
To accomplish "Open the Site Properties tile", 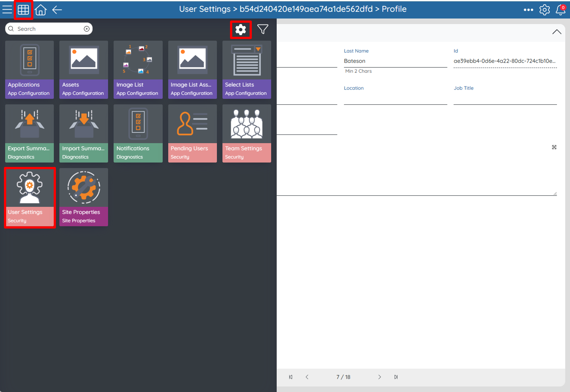I will [x=84, y=197].
